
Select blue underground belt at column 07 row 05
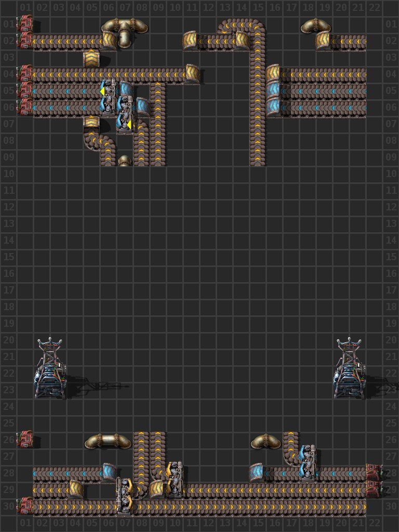(x=126, y=89)
